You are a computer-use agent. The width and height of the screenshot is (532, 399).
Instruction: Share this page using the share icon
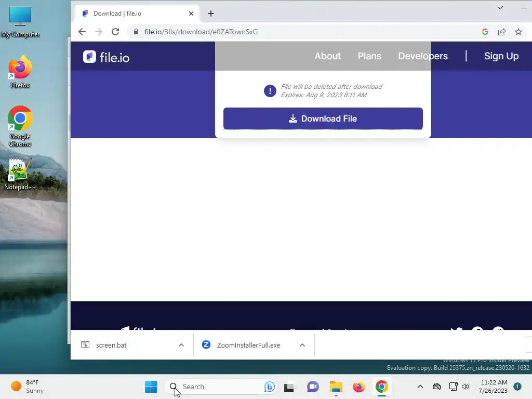[502, 32]
